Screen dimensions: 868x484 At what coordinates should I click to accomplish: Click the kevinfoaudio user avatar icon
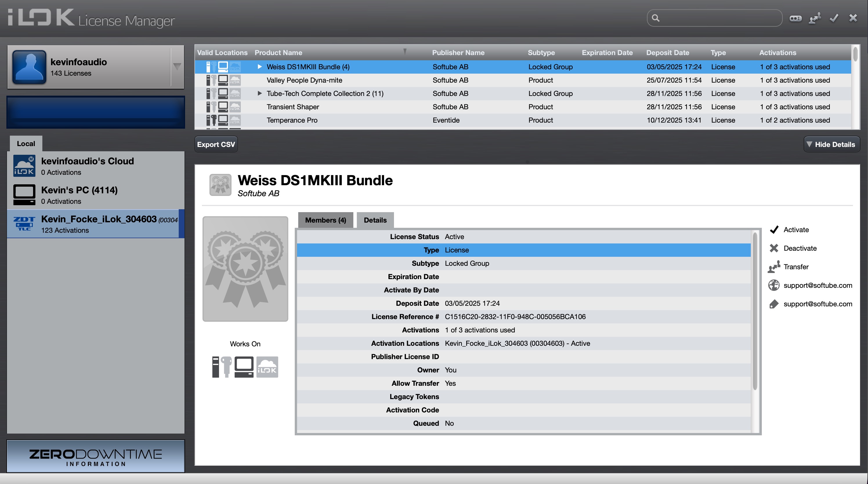(29, 67)
